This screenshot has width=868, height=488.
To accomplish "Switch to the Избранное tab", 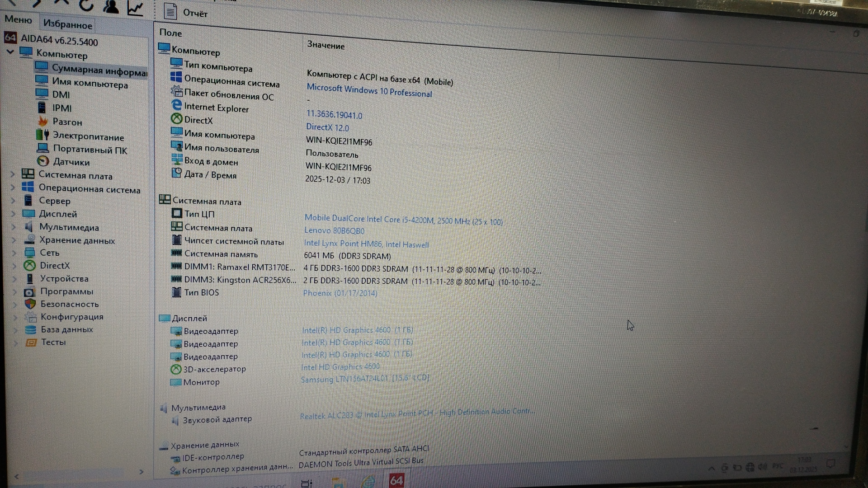I will click(68, 25).
